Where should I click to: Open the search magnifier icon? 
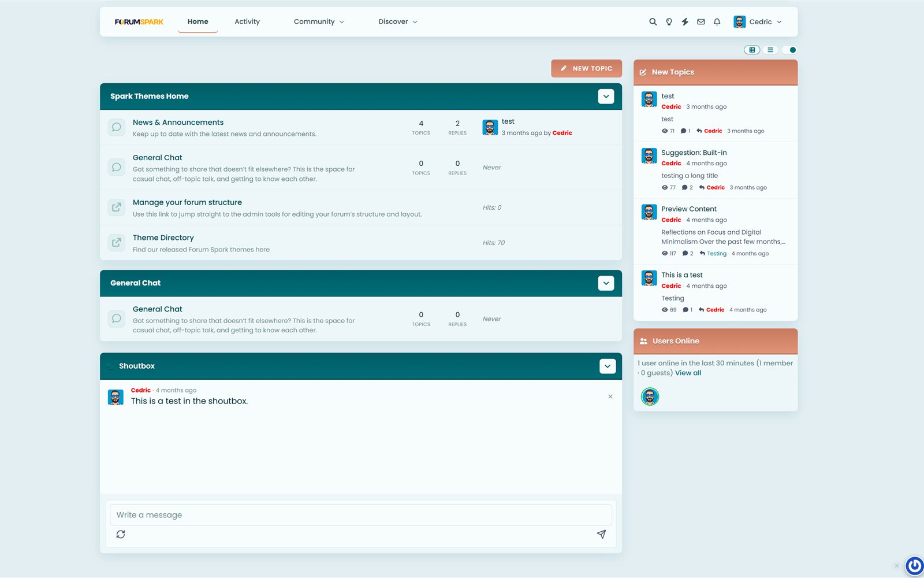tap(653, 22)
